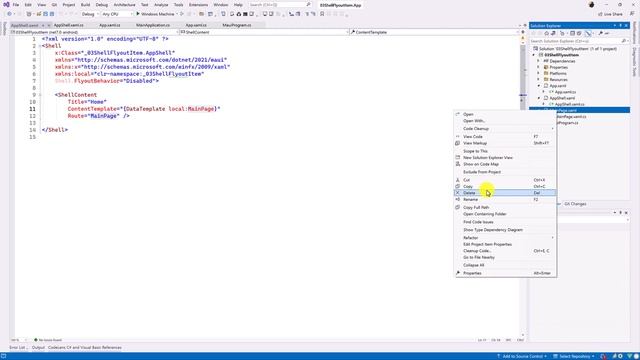Click the Copy icon in context menu
Viewport: 640px width, 360px height.
tap(458, 187)
